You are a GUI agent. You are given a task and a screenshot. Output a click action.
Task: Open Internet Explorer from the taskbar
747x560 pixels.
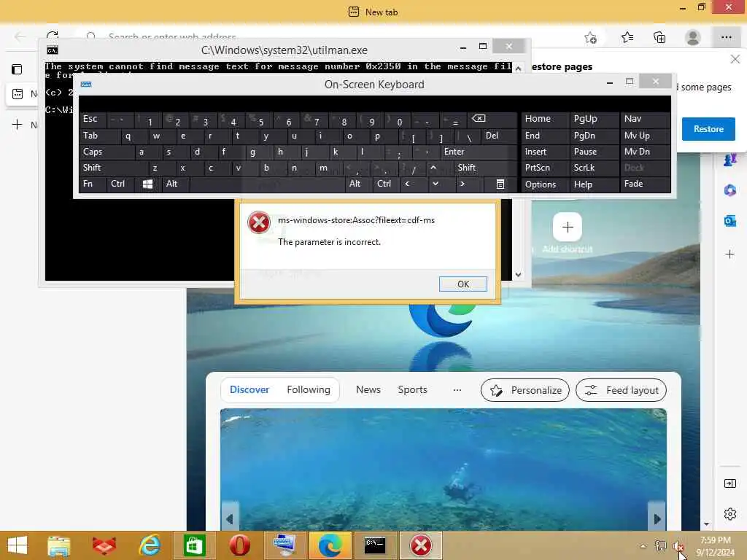click(149, 545)
